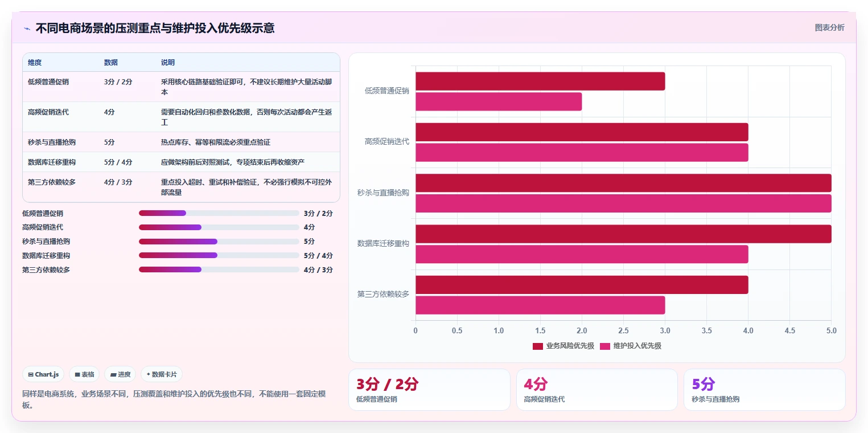Click the 图表分析 label in the header
The image size is (868, 433).
(x=829, y=27)
